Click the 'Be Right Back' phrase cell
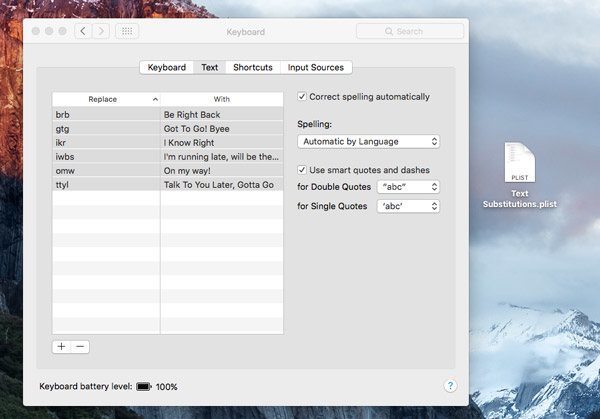 pyautogui.click(x=222, y=114)
